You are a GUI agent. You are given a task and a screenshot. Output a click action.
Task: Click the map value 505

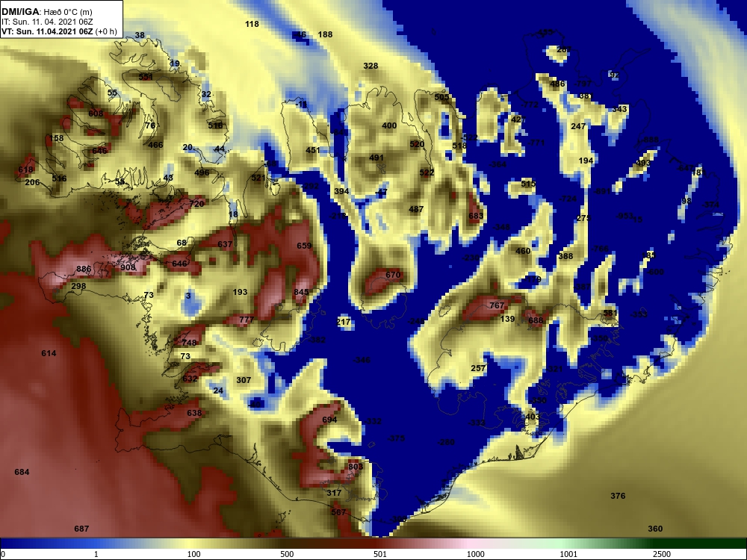pos(441,97)
